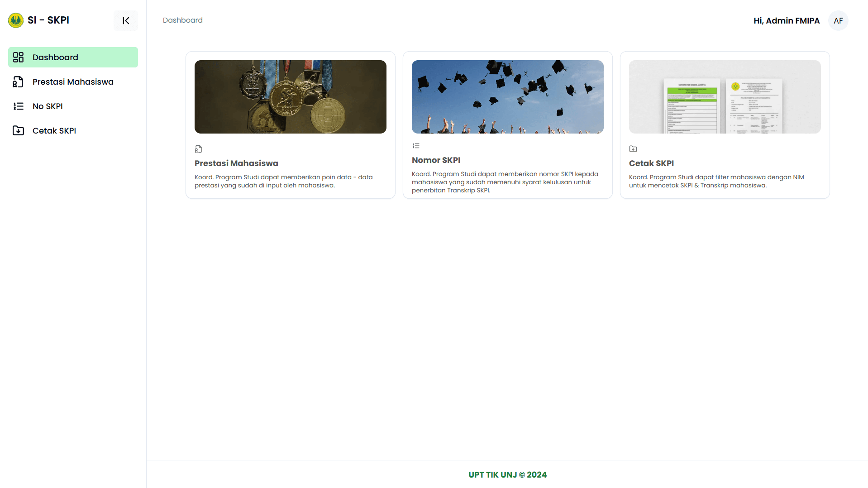
Task: Click the graduation caps image on Nomor SKPI card
Action: [507, 96]
